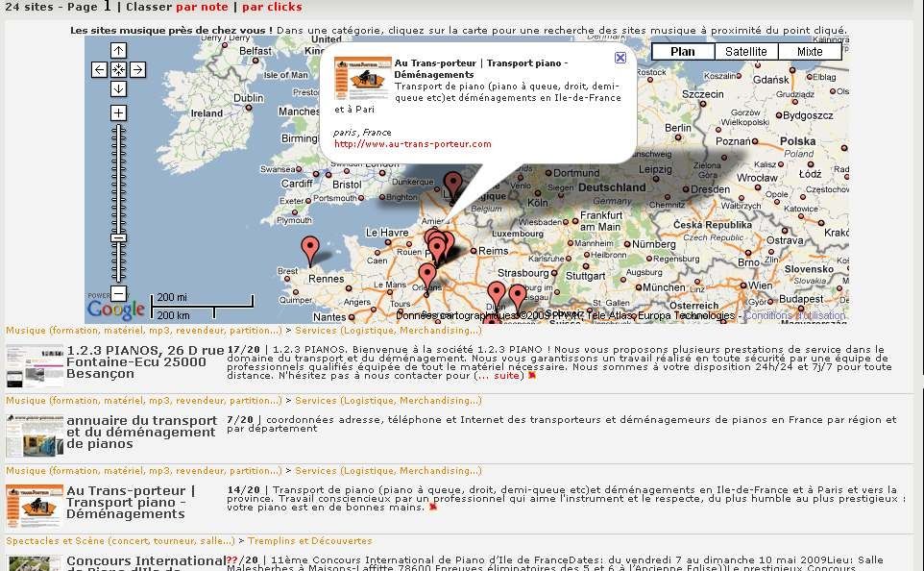
Task: Open Musique category above annuaire du transport
Action: (144, 401)
